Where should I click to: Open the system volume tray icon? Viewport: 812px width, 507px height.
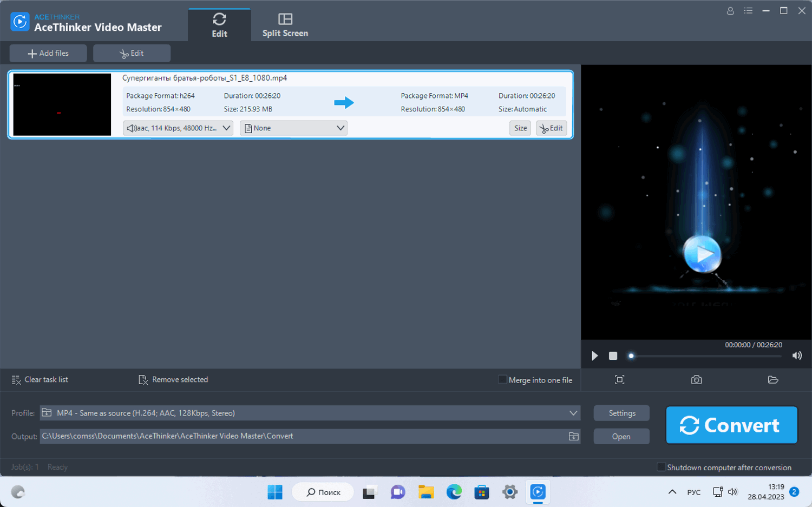[732, 492]
